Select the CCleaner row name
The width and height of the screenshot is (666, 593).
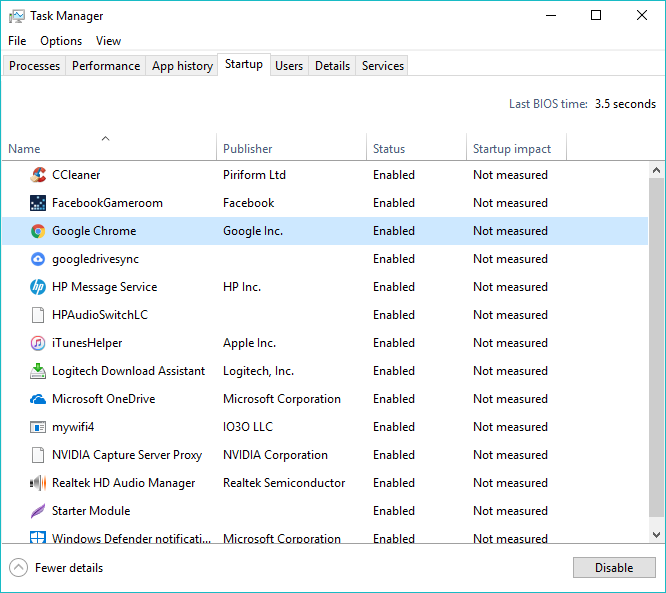point(76,175)
